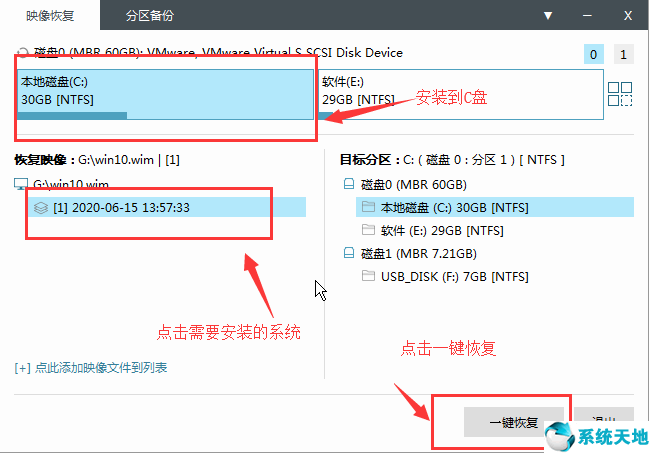Click the disk icon beside 磁盘0 (MBR 60GB)
Screen dimensions: 649x453
[x=349, y=184]
